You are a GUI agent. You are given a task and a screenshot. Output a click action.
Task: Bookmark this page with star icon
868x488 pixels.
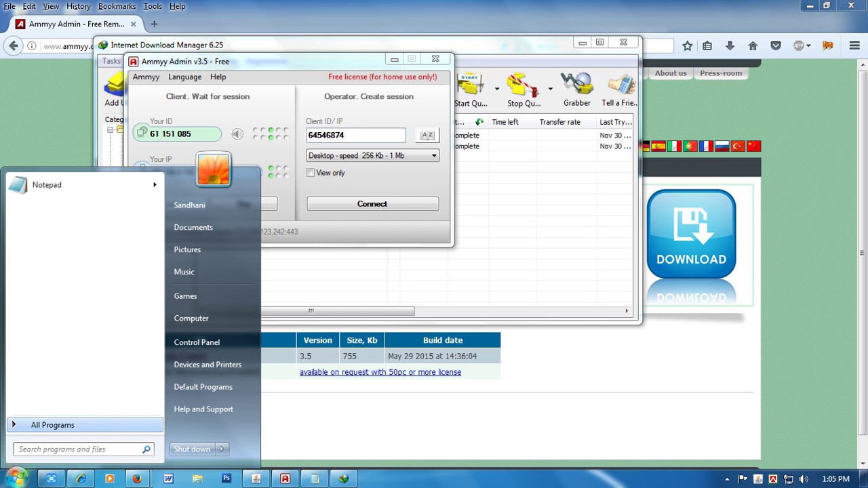click(x=688, y=45)
